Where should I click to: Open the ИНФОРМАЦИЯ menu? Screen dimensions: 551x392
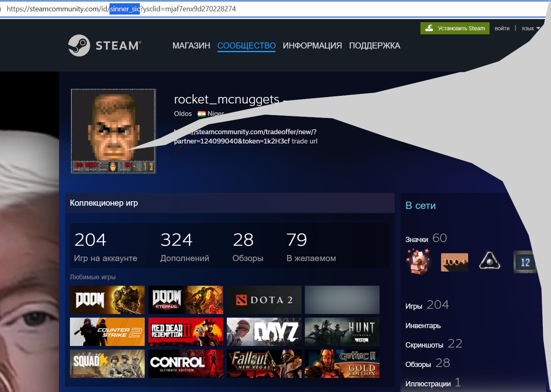pos(312,46)
